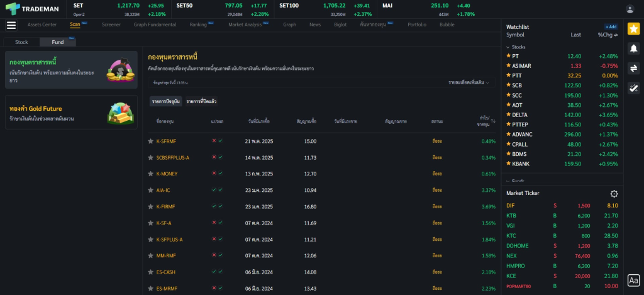Switch to the Stock tab

click(21, 42)
